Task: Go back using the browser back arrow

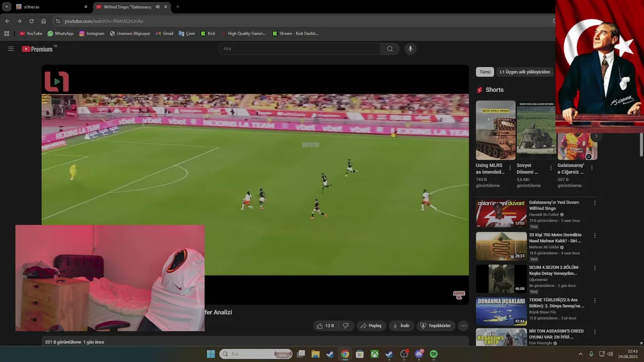Action: pyautogui.click(x=7, y=21)
